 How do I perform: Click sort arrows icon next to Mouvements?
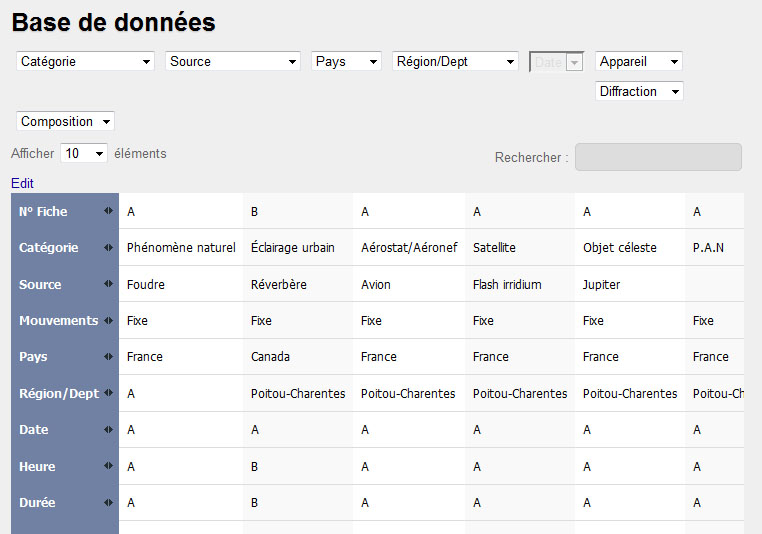click(108, 321)
